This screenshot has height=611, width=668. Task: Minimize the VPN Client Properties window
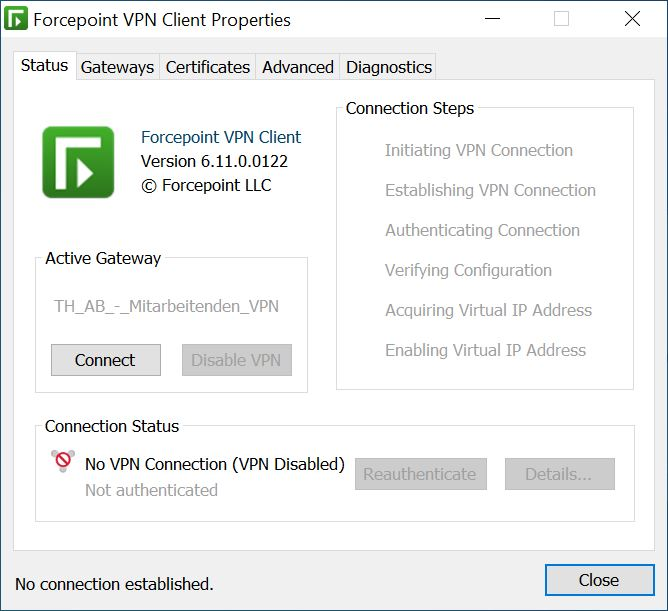tap(492, 19)
